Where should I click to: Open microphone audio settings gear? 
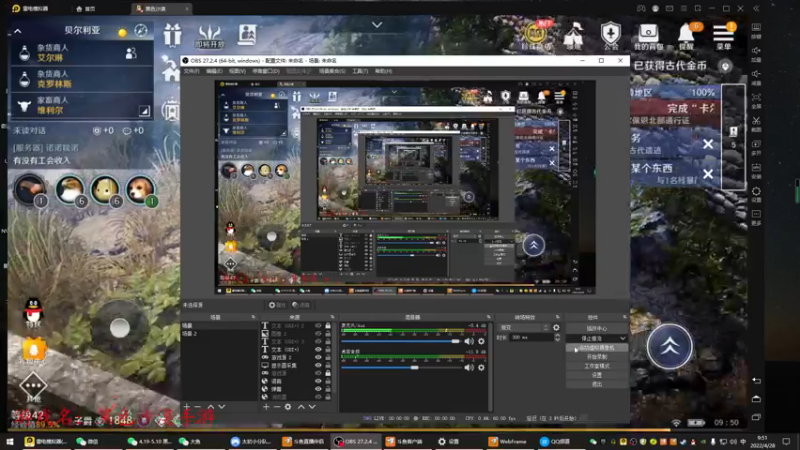(x=481, y=341)
